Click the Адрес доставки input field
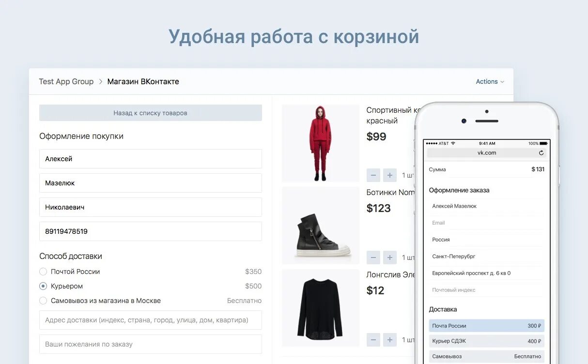Image resolution: width=588 pixels, height=364 pixels. click(151, 320)
